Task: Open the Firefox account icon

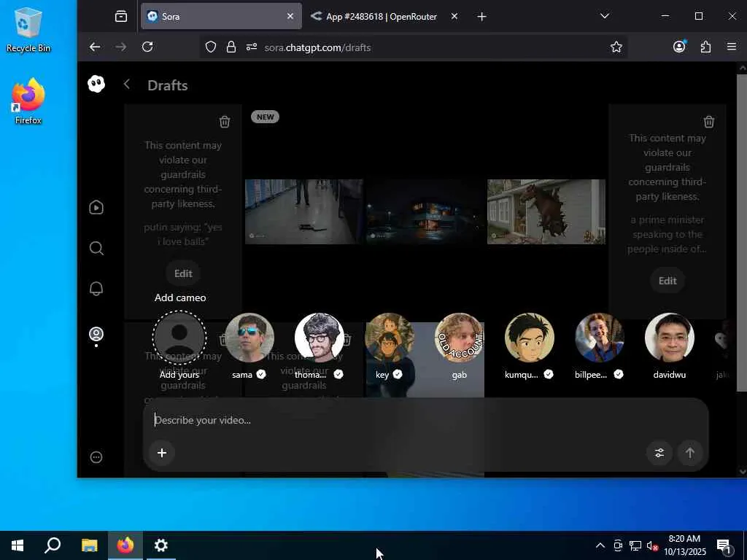Action: 679,46
